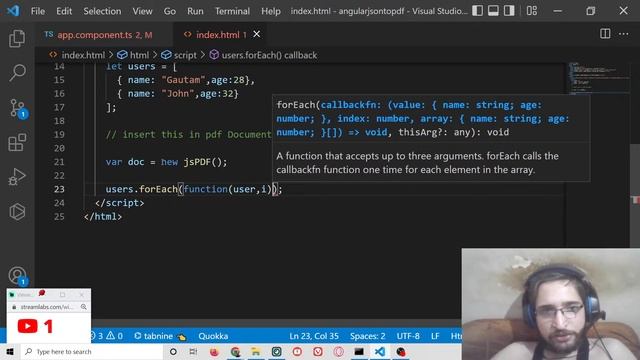
Task: Split the editor to the right
Action: (605, 34)
